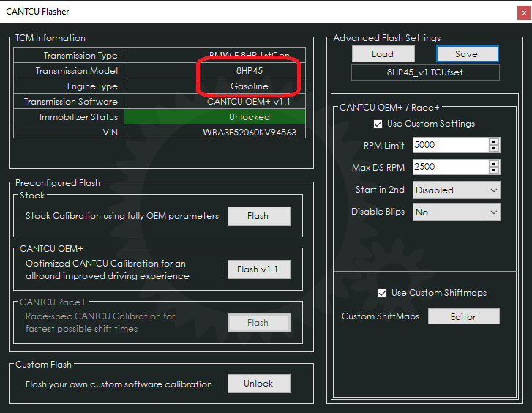The image size is (532, 413).
Task: Toggle the Use Custom Shiftmaps checkbox
Action: pyautogui.click(x=382, y=293)
